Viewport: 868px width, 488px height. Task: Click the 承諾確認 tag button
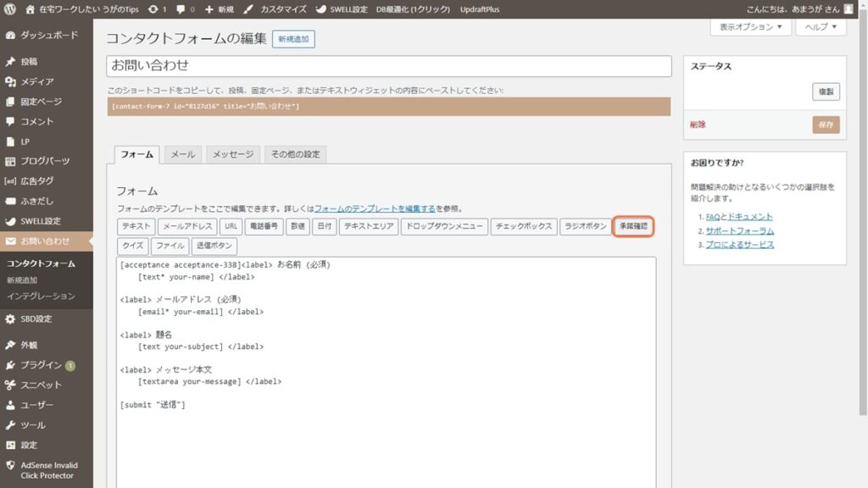[x=632, y=226]
